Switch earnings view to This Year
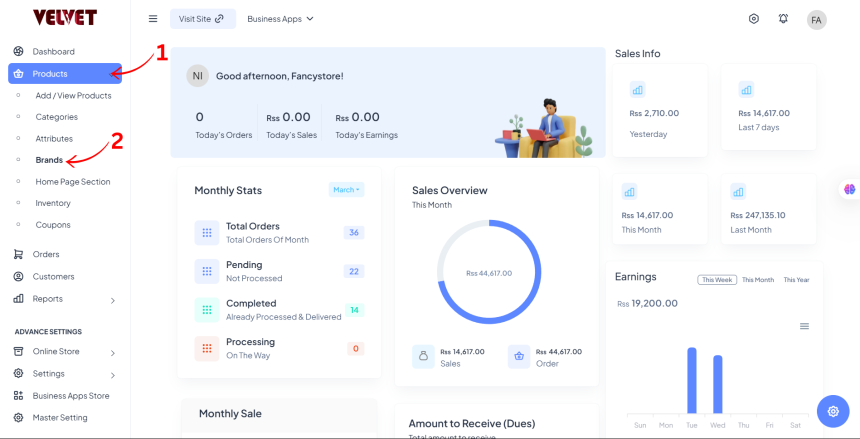The image size is (860, 439). tap(796, 280)
